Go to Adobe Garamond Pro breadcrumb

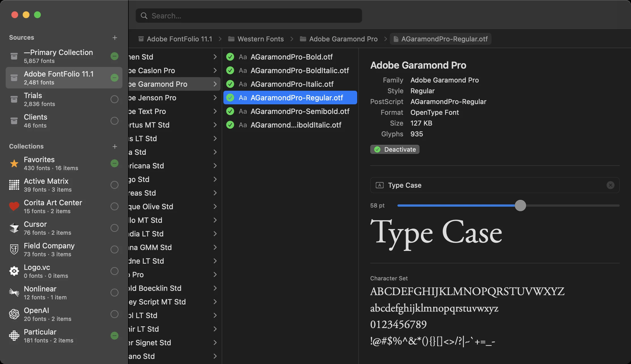(339, 39)
